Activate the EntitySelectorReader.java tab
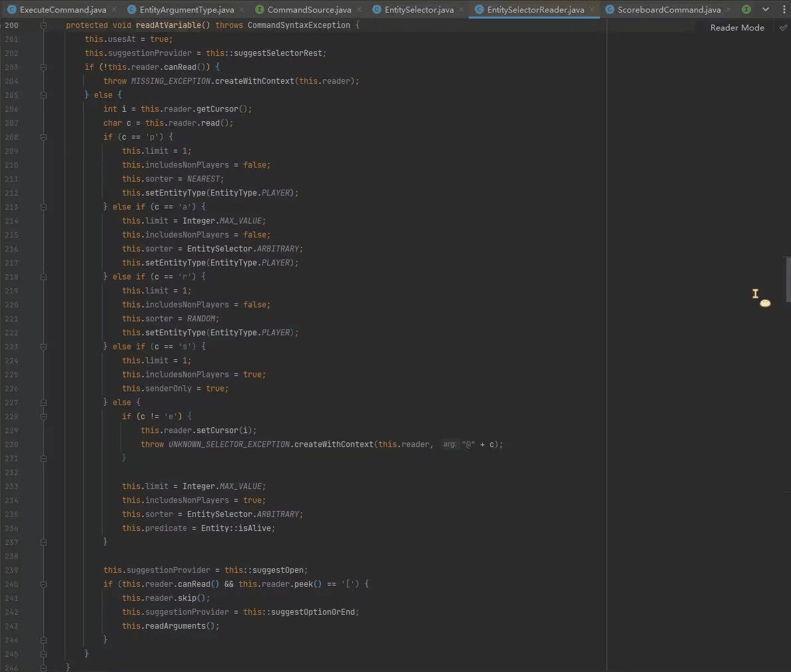The image size is (791, 672). click(x=535, y=9)
